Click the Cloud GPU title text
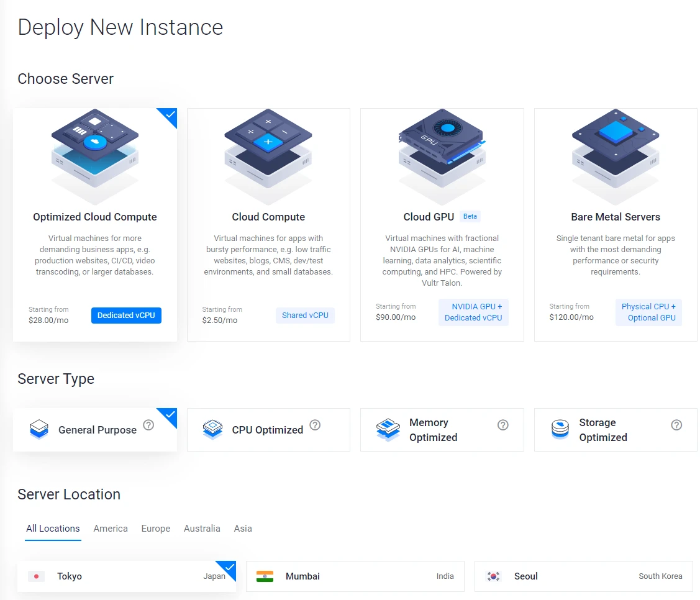Screen dimensions: 700x600 pos(429,217)
